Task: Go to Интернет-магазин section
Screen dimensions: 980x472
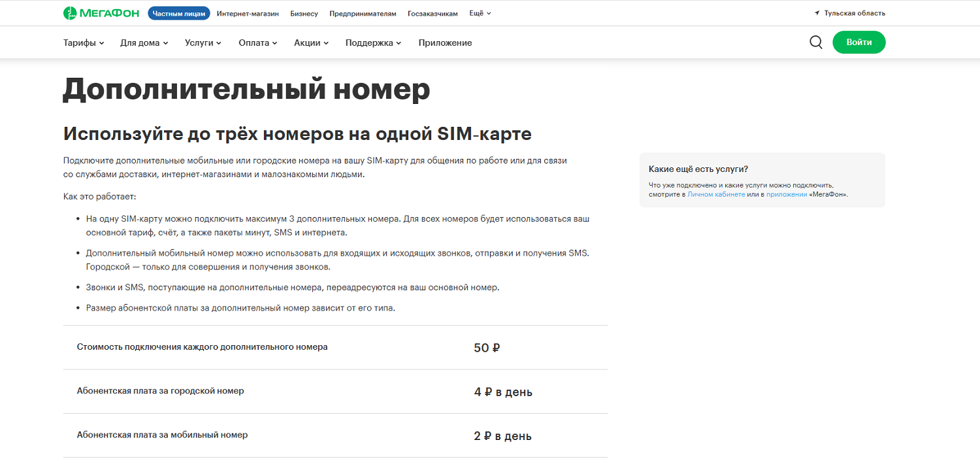Action: point(248,13)
